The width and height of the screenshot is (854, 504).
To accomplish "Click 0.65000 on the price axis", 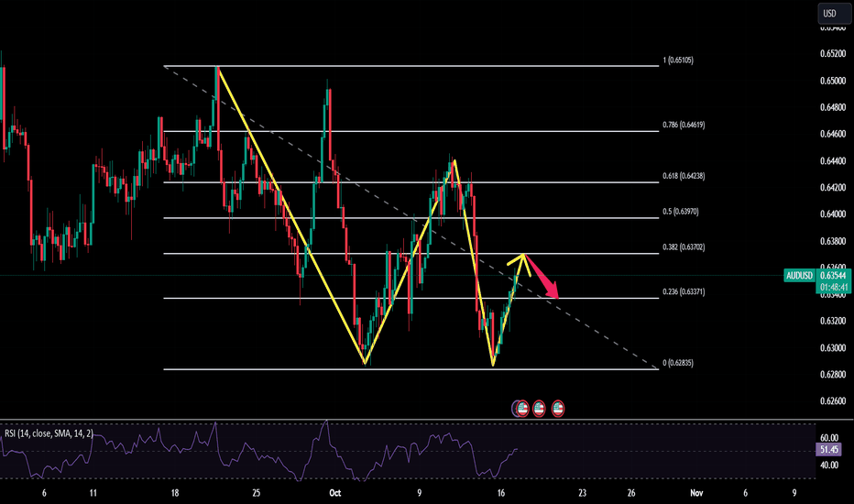I will pos(833,81).
